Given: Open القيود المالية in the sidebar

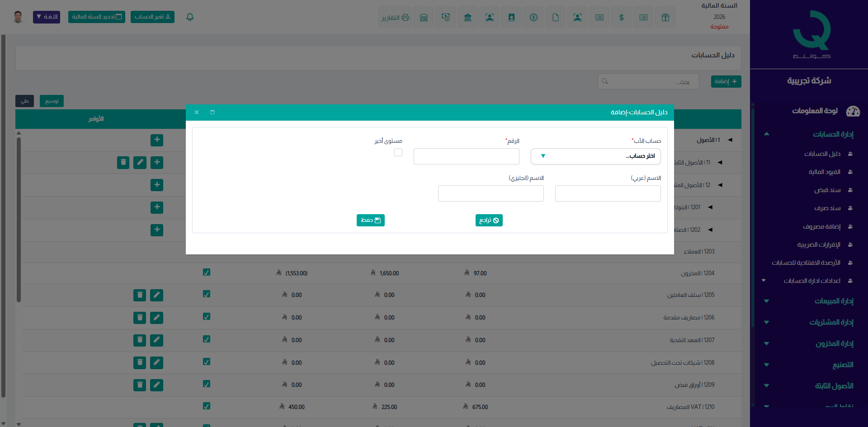Looking at the screenshot, I should (x=824, y=172).
